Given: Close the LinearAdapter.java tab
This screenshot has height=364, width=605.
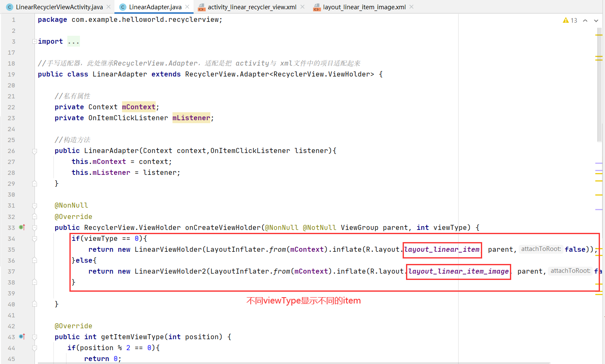Looking at the screenshot, I should (x=187, y=7).
